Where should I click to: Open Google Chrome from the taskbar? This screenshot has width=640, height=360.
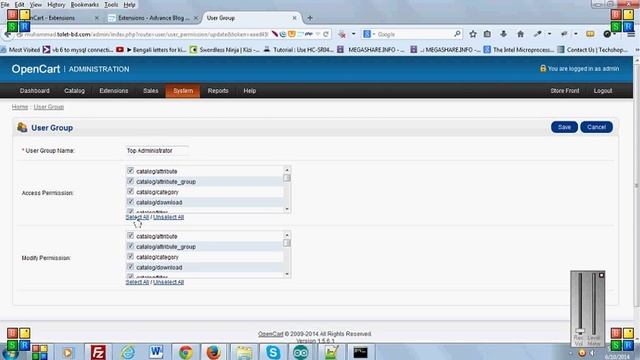[x=185, y=352]
